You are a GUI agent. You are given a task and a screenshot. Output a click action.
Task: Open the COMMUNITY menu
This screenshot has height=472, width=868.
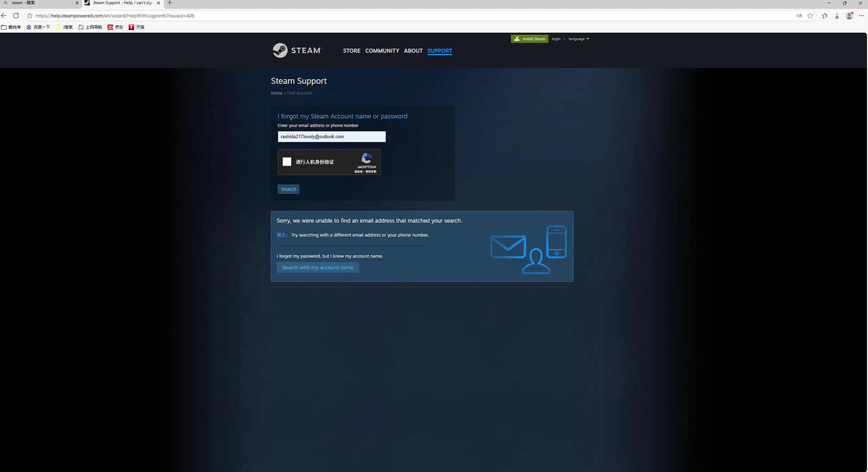click(382, 51)
